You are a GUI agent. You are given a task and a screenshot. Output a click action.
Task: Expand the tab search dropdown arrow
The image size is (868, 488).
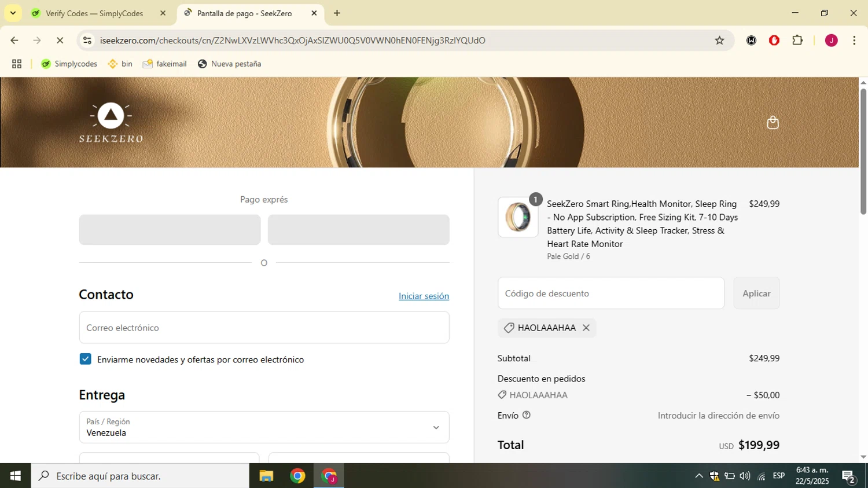click(x=13, y=13)
